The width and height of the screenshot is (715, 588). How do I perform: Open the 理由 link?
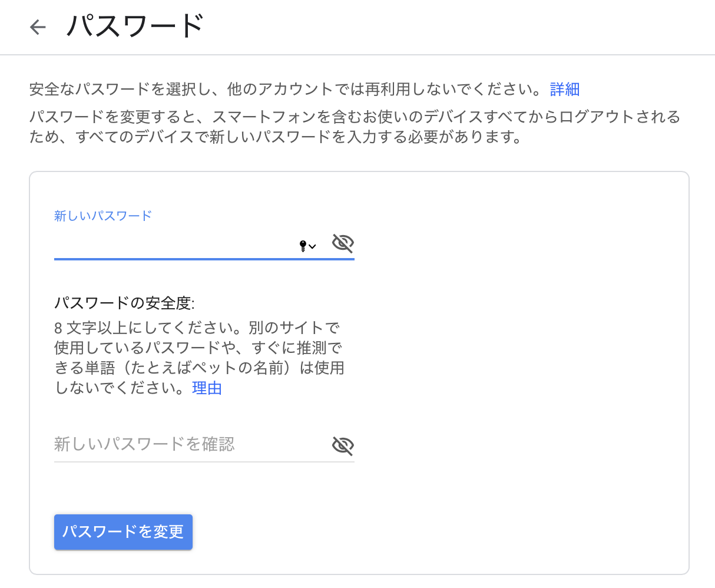[x=207, y=388]
